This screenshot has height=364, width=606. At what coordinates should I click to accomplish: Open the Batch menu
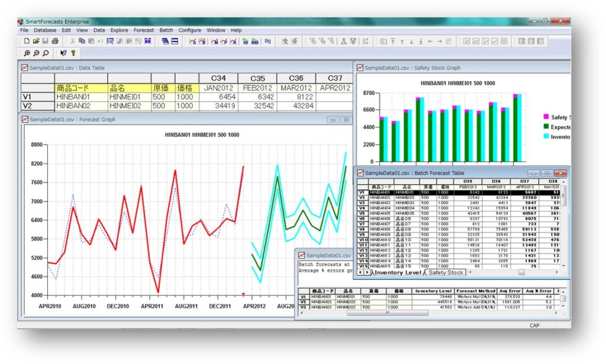click(166, 30)
